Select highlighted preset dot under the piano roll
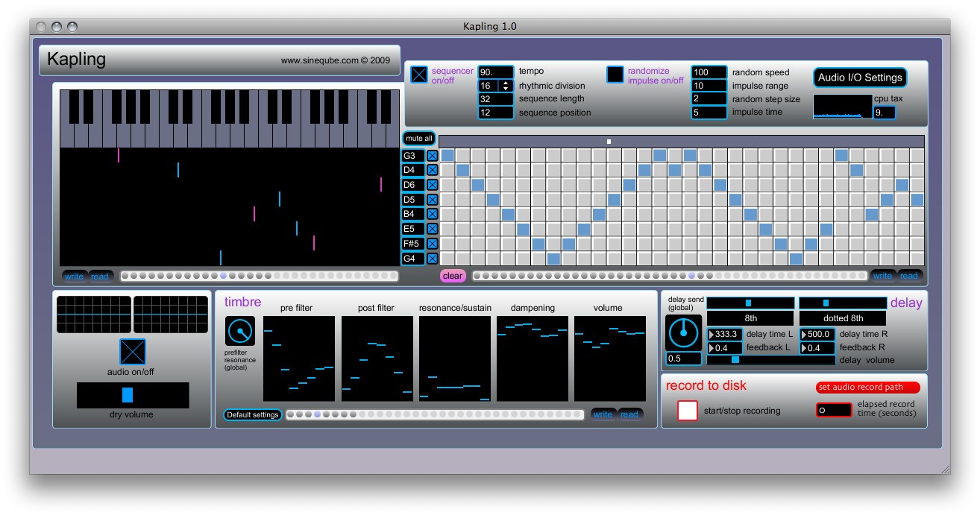 (x=224, y=276)
